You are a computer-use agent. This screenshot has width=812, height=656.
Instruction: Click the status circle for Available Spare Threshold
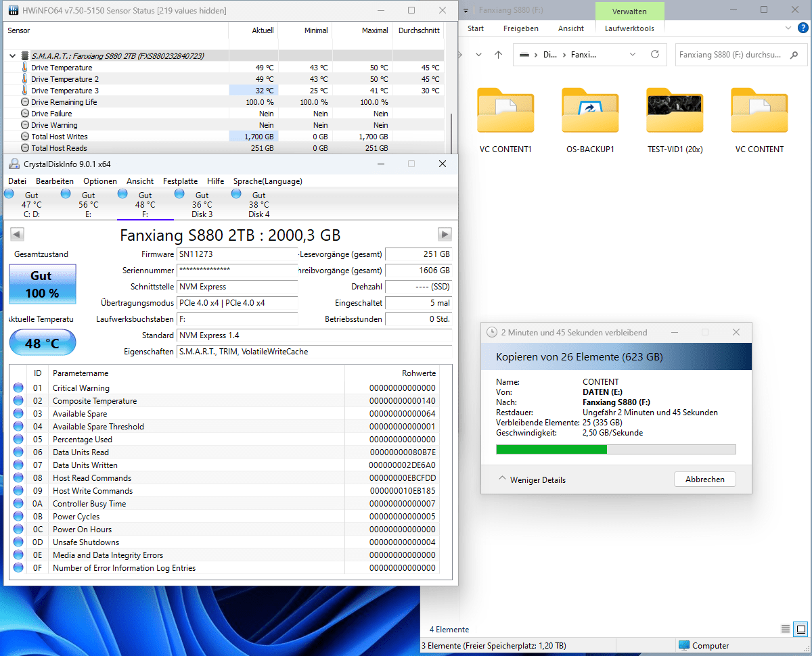pos(18,427)
